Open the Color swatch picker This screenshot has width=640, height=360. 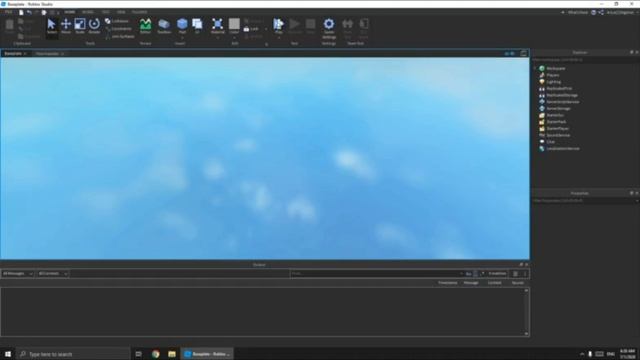point(234,24)
